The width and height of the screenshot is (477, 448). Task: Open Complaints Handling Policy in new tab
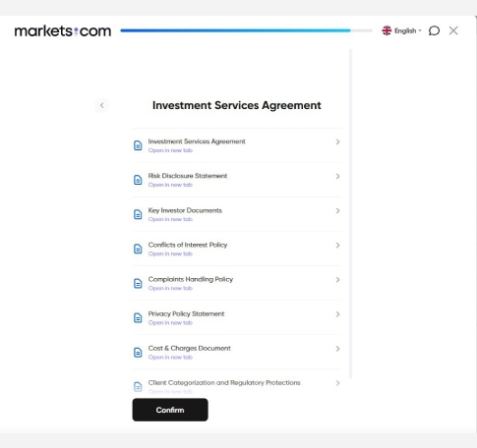click(170, 288)
